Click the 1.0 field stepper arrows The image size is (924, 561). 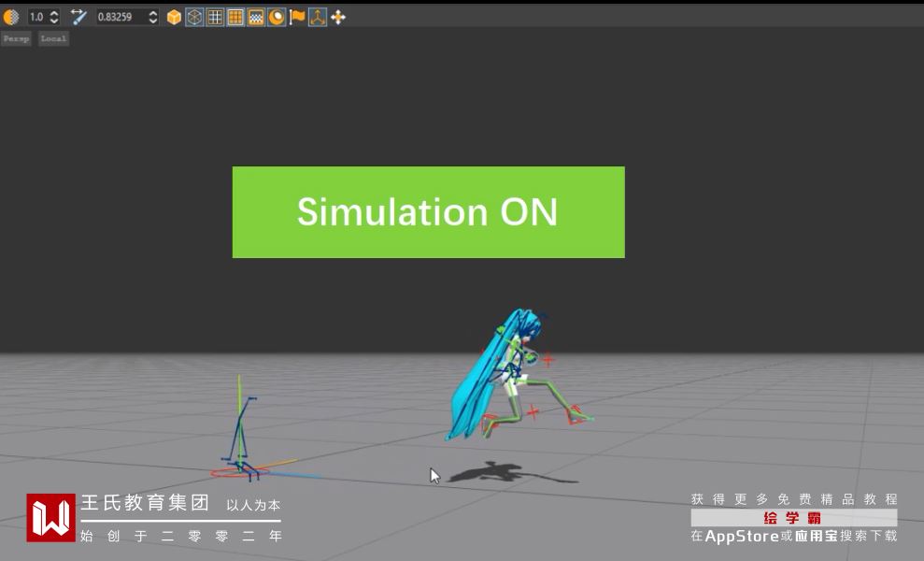point(54,17)
